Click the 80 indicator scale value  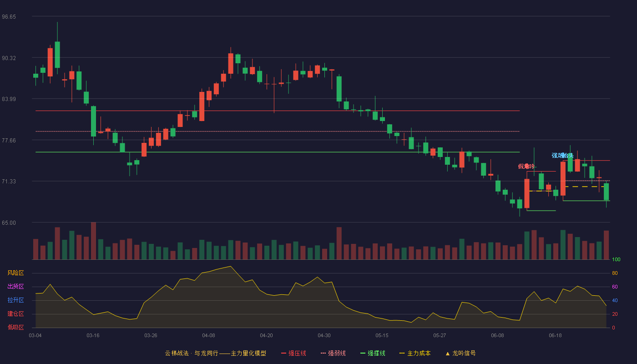(x=615, y=273)
